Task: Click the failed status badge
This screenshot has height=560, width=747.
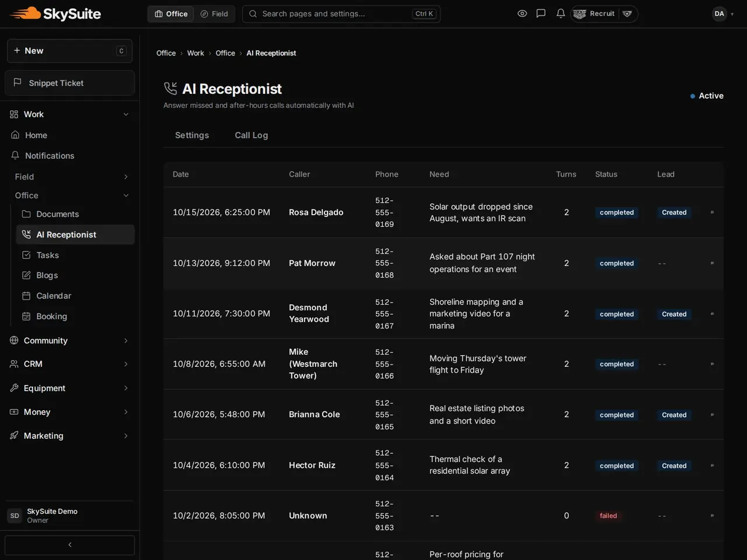Action: point(608,516)
